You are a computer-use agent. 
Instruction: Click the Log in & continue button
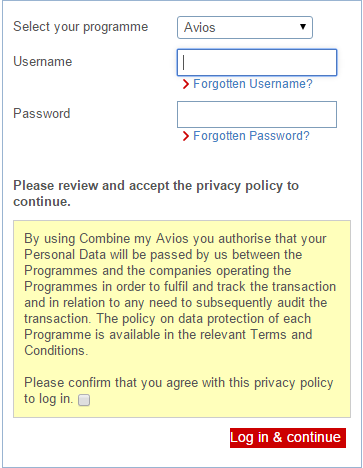tap(288, 438)
